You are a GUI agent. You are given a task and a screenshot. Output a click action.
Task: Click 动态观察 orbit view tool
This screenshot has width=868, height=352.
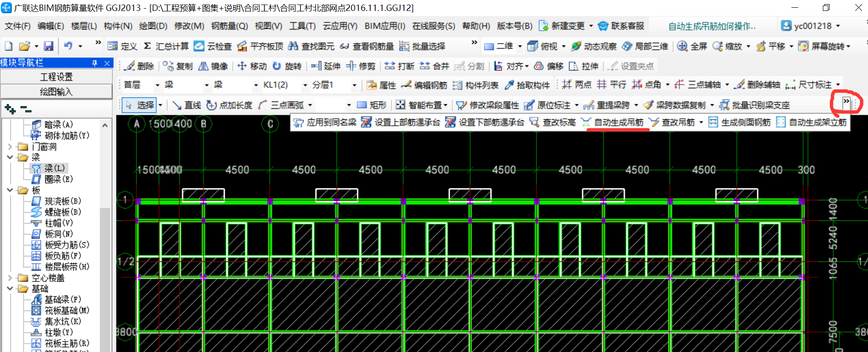pyautogui.click(x=594, y=46)
